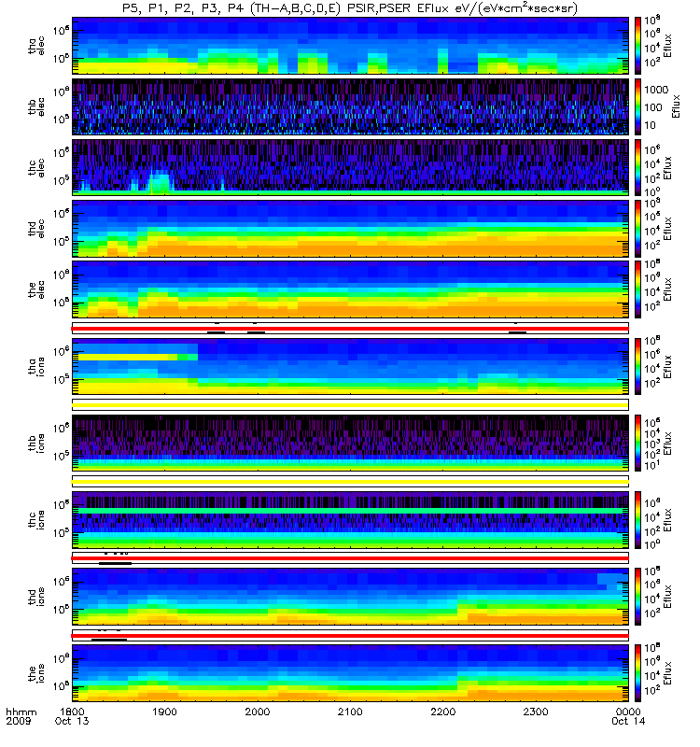700x747 pixels.
Task: Click the Eflux label beside thb elec color bar
Action: pos(676,106)
